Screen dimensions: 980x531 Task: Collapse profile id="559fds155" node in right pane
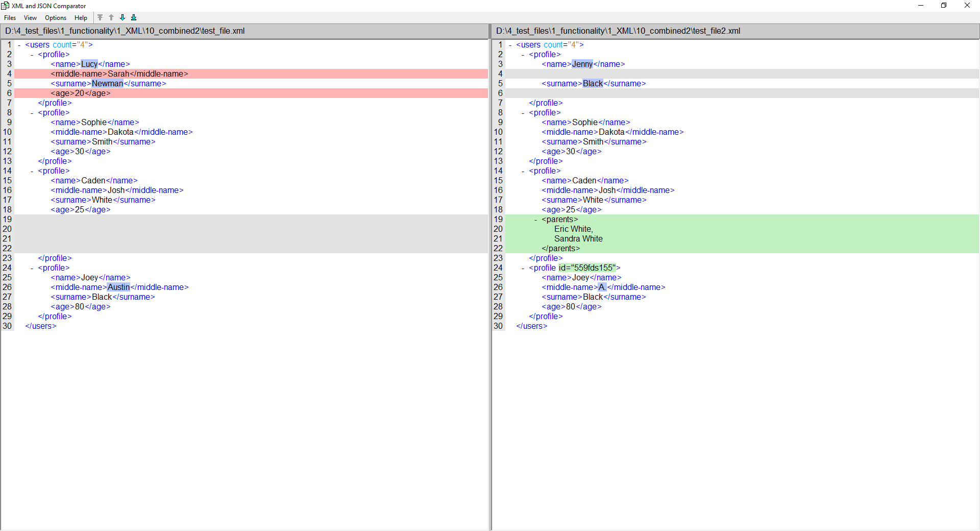523,268
